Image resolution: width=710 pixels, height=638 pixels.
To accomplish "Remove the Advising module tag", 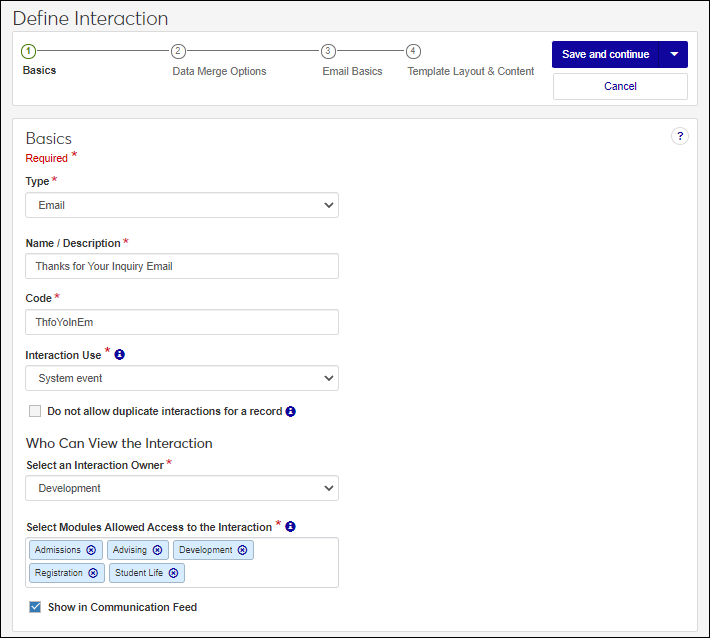I will [157, 550].
